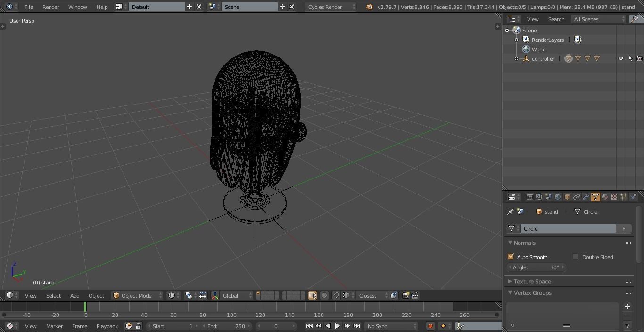Open the Render tab in Properties
644x332 pixels.
pyautogui.click(x=529, y=197)
